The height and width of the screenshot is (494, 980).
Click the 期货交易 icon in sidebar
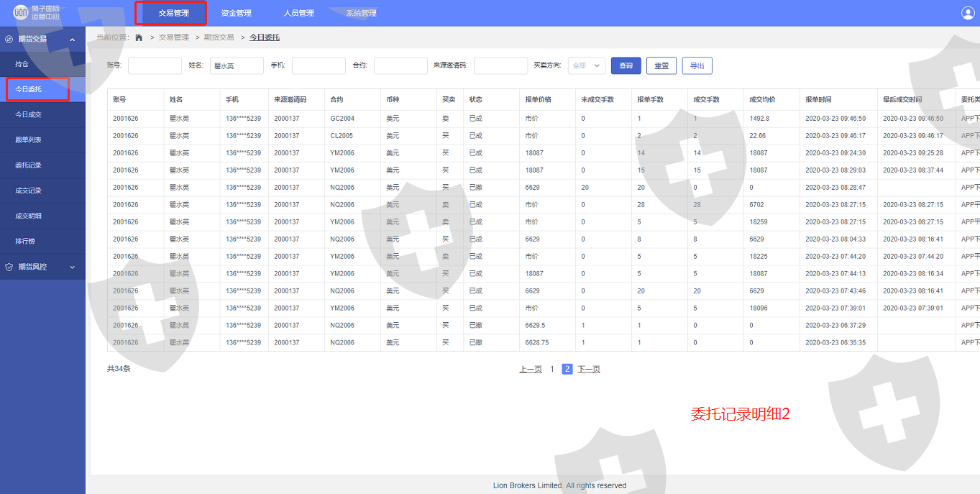[9, 39]
